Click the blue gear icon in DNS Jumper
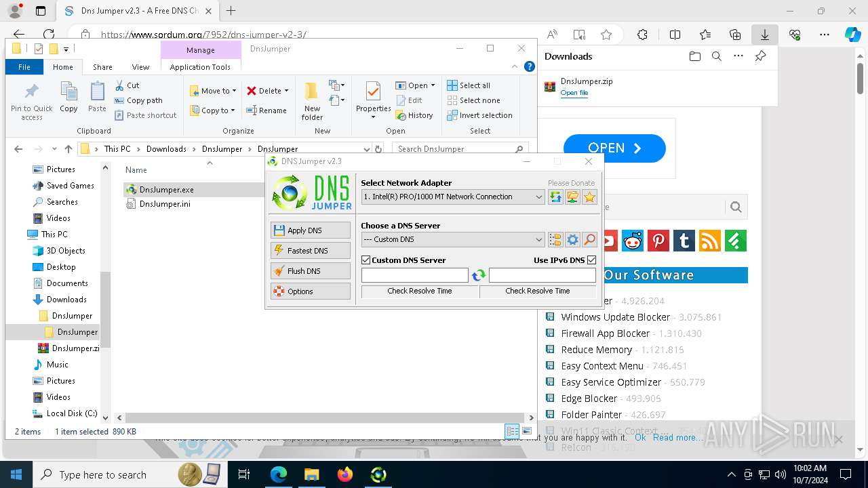 coord(572,239)
